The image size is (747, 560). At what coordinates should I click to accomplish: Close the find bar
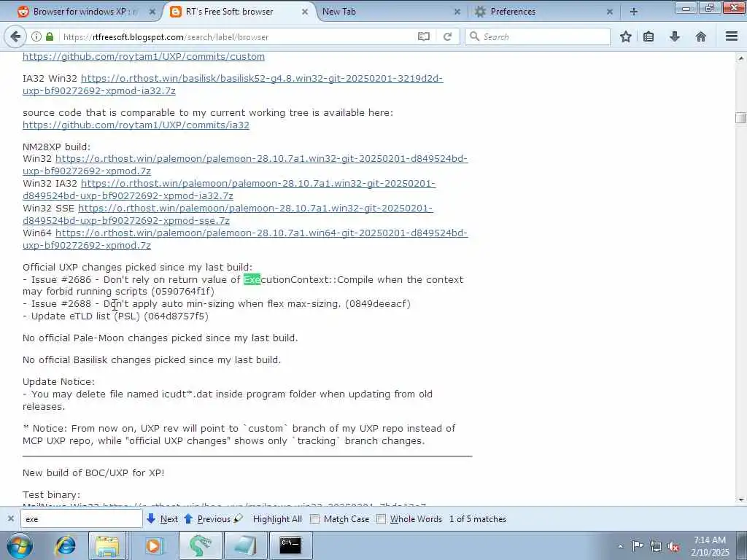click(10, 519)
